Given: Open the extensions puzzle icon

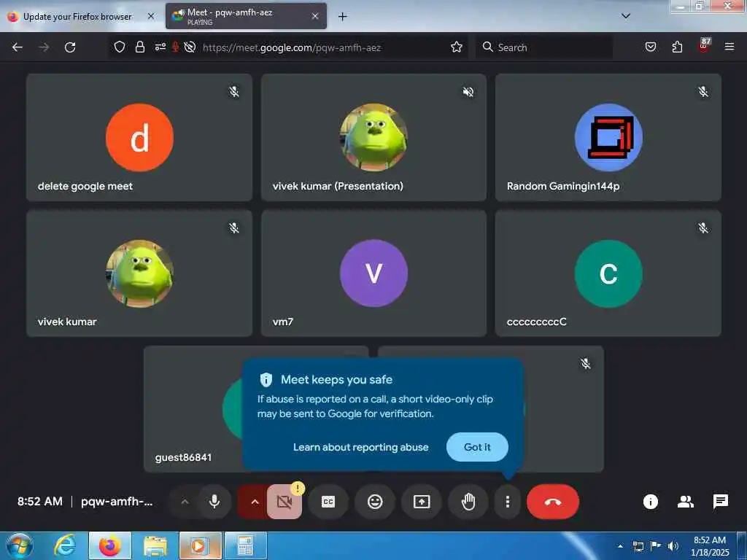Looking at the screenshot, I should [x=677, y=47].
